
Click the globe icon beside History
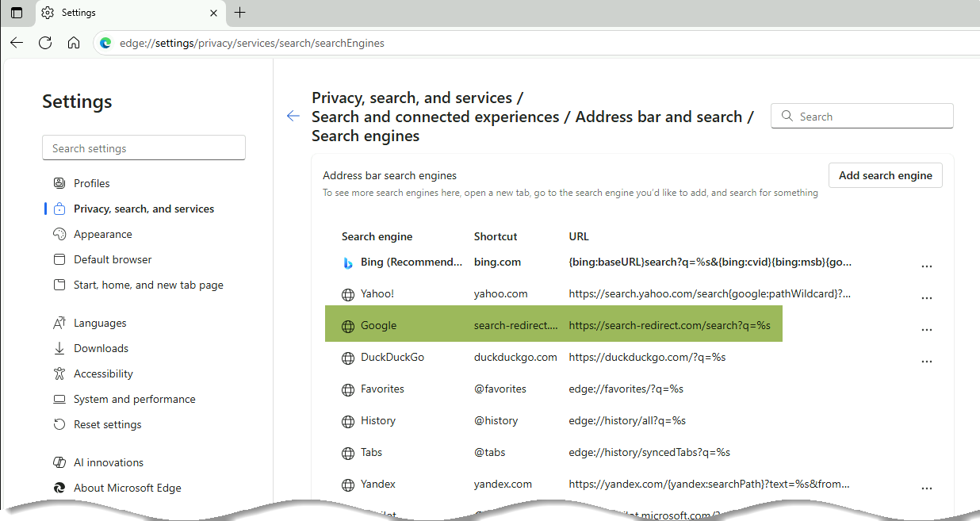click(347, 421)
